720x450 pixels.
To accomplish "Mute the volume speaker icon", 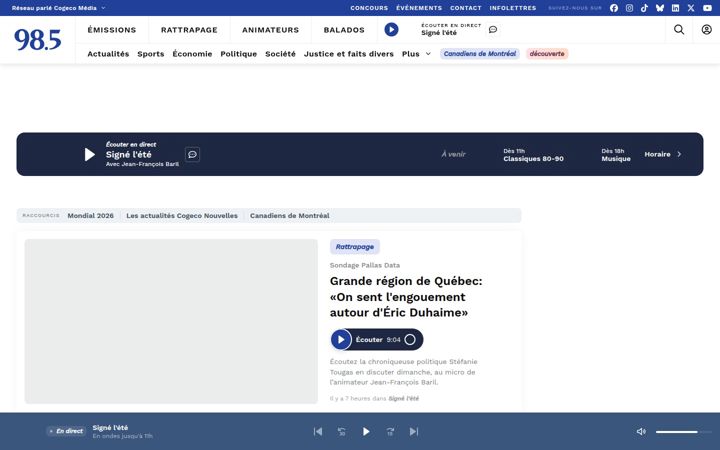I will click(641, 431).
